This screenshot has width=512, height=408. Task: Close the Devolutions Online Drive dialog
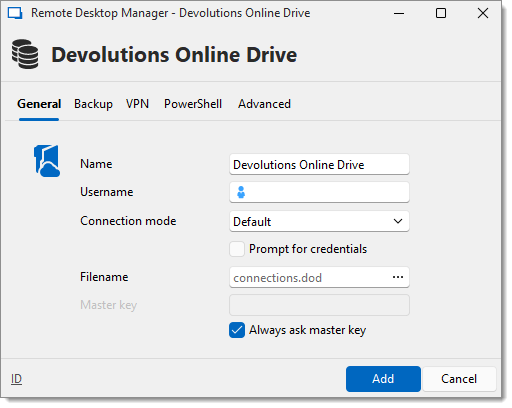tap(483, 13)
